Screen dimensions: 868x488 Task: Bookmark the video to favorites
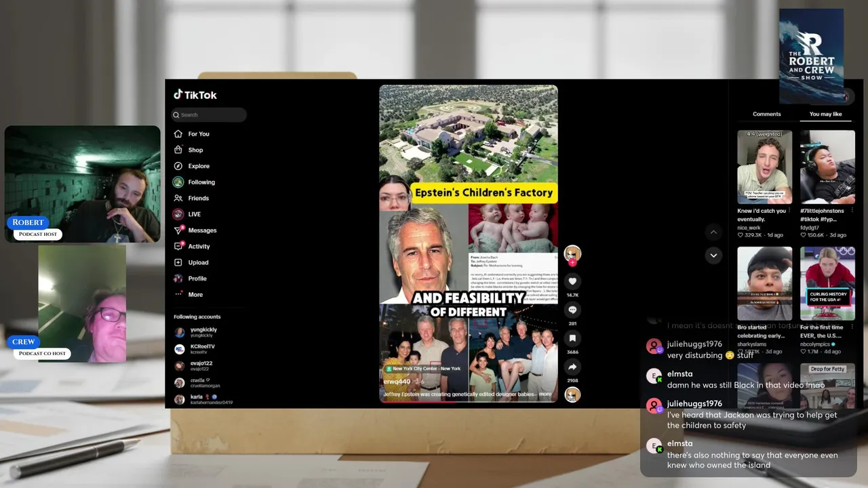point(572,338)
